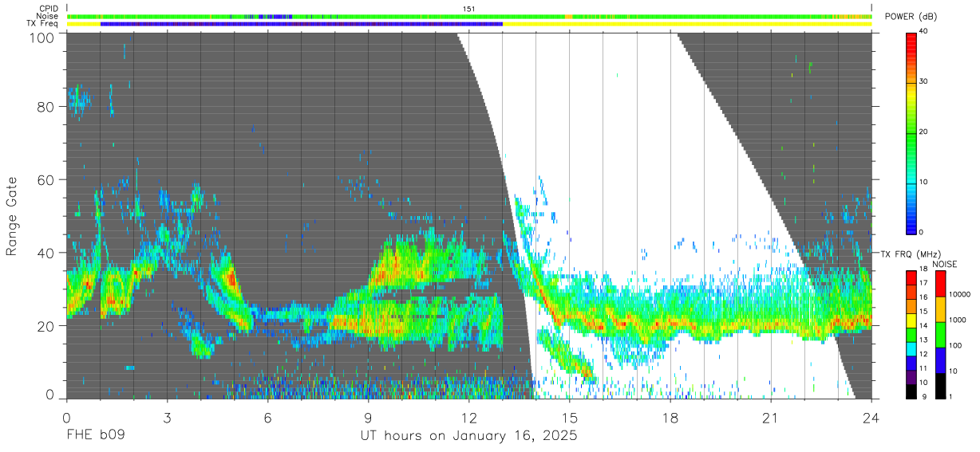The width and height of the screenshot is (980, 452).
Task: Click the 14 MHz frequency legend label
Action: click(x=923, y=325)
